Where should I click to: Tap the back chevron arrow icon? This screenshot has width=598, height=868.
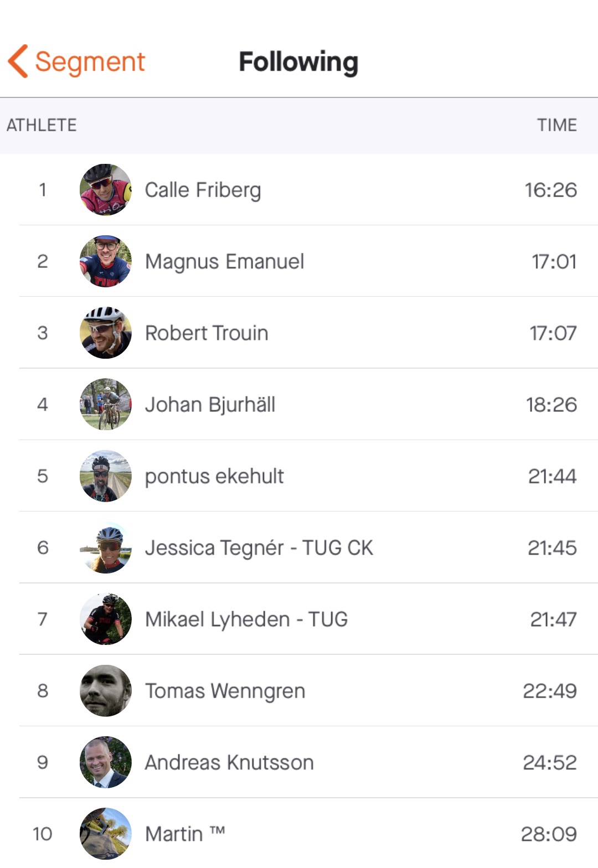[x=18, y=61]
